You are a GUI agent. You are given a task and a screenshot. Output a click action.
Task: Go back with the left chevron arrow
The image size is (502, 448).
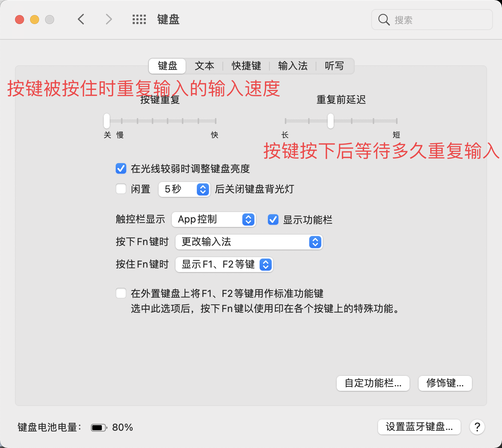(x=81, y=19)
